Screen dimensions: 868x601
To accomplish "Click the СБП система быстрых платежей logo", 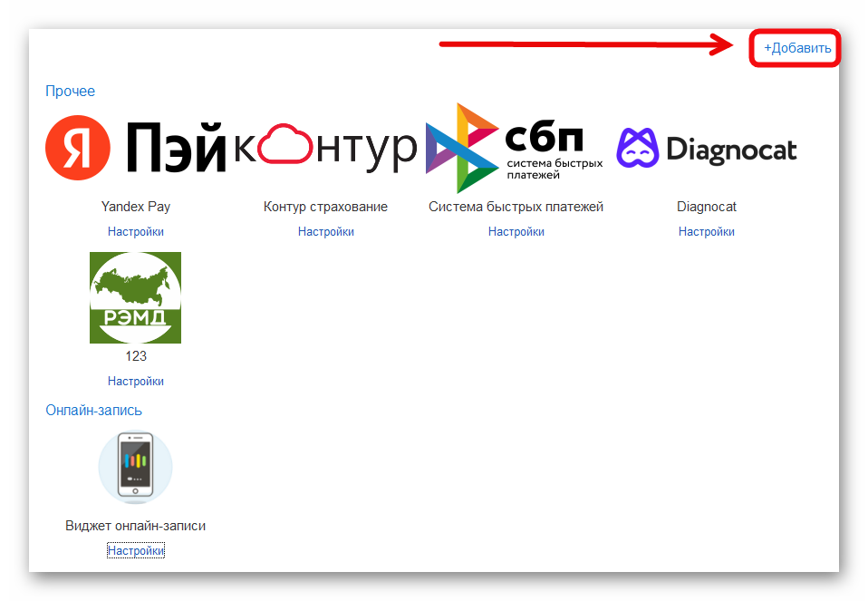I will coord(515,148).
